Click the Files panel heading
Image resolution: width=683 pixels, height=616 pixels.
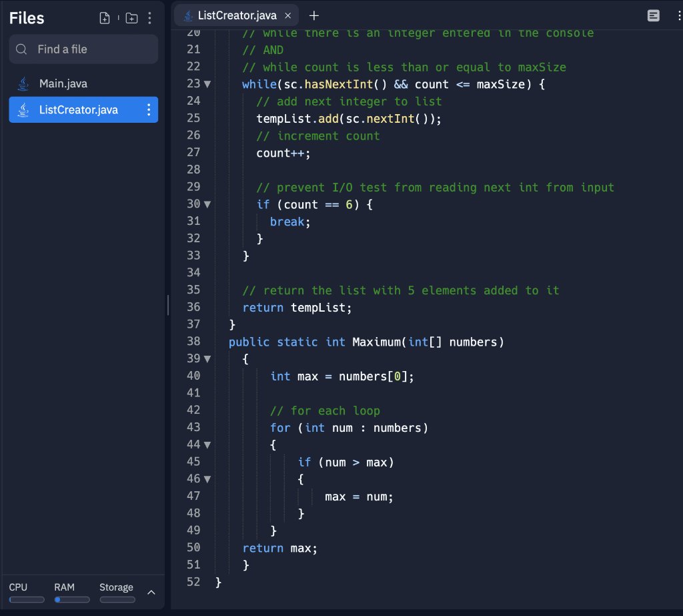point(27,18)
